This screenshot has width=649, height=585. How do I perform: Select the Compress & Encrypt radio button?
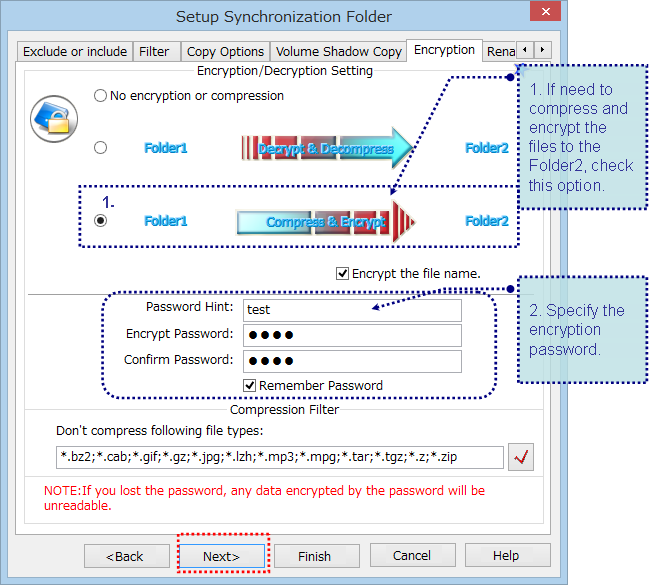coord(100,221)
